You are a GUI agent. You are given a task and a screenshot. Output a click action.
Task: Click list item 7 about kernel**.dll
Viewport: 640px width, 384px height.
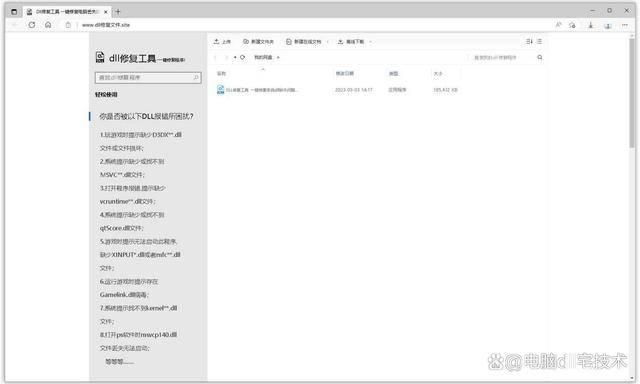(x=138, y=315)
